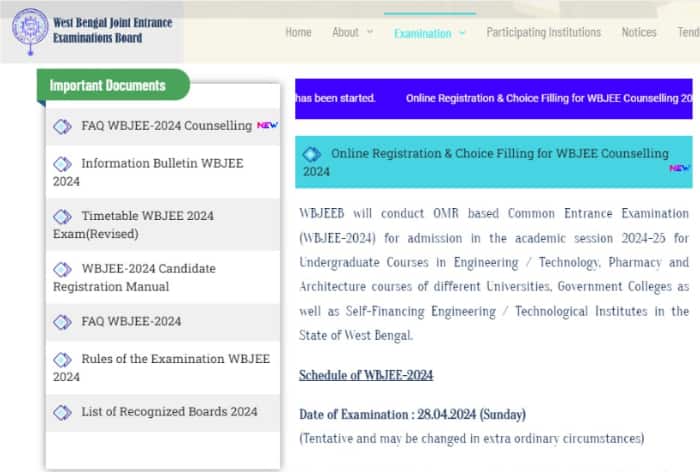Click diamond icon beside List of Recognized Boards
This screenshot has height=472, width=700.
(63, 412)
